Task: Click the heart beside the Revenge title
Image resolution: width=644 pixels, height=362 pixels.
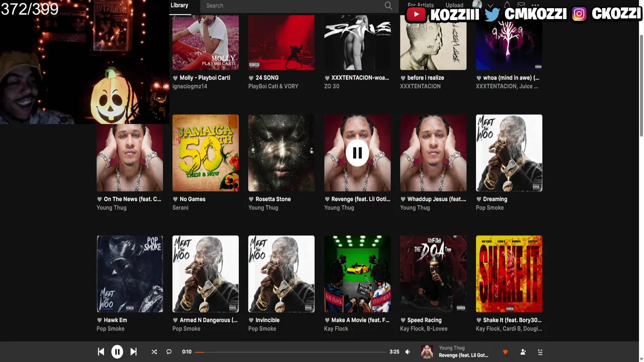Action: [x=327, y=199]
